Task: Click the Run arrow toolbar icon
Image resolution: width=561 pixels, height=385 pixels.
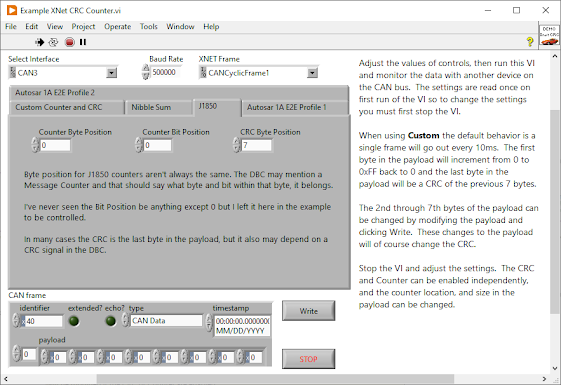Action: tap(39, 42)
